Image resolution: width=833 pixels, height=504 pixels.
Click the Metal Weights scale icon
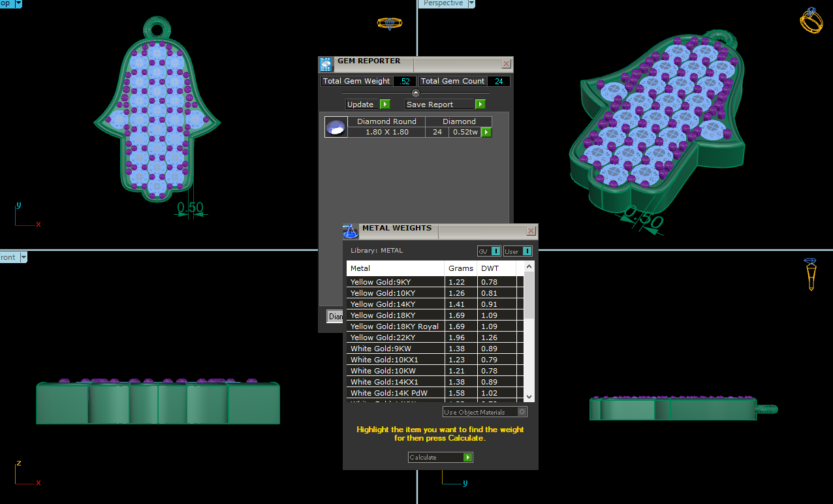(x=351, y=231)
